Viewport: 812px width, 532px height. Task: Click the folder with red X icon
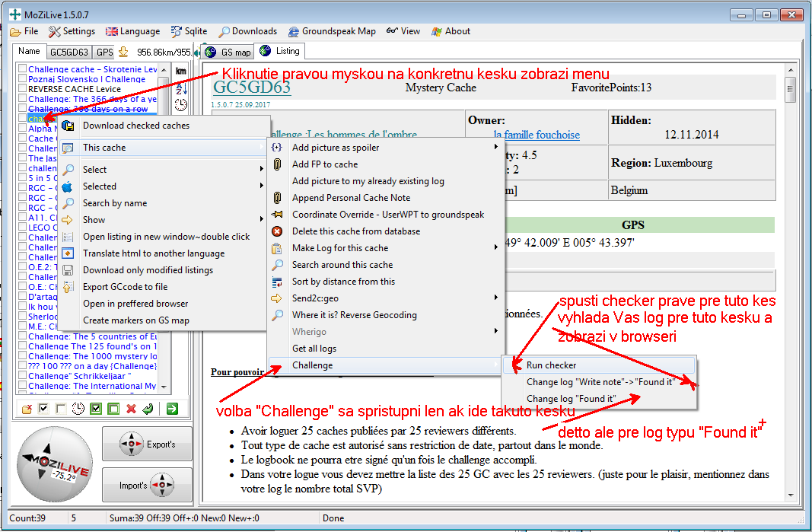(x=27, y=409)
